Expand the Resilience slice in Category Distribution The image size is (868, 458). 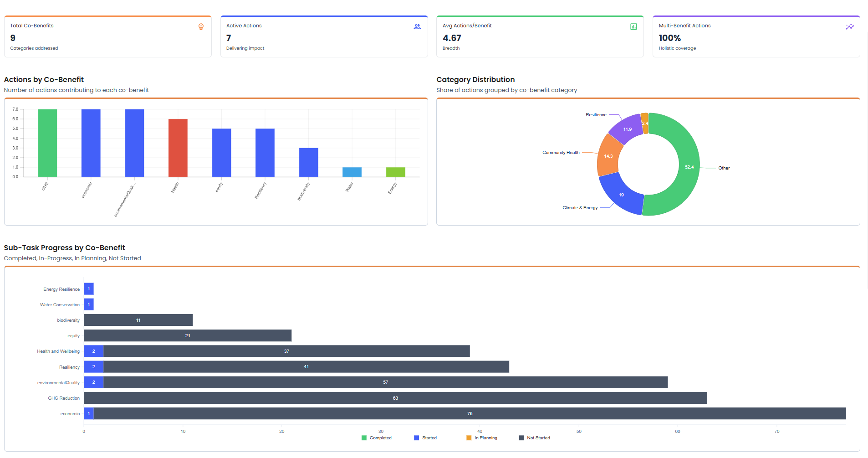pos(628,129)
